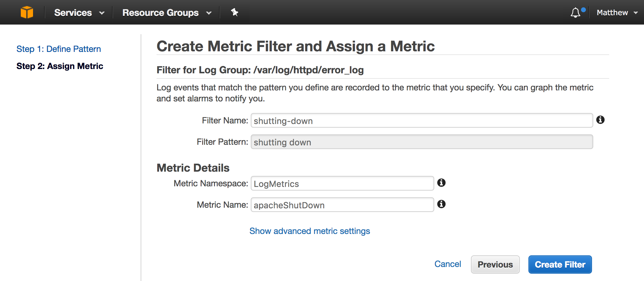Screen dimensions: 644x281
Task: Click the Filter Pattern field
Action: click(x=422, y=142)
